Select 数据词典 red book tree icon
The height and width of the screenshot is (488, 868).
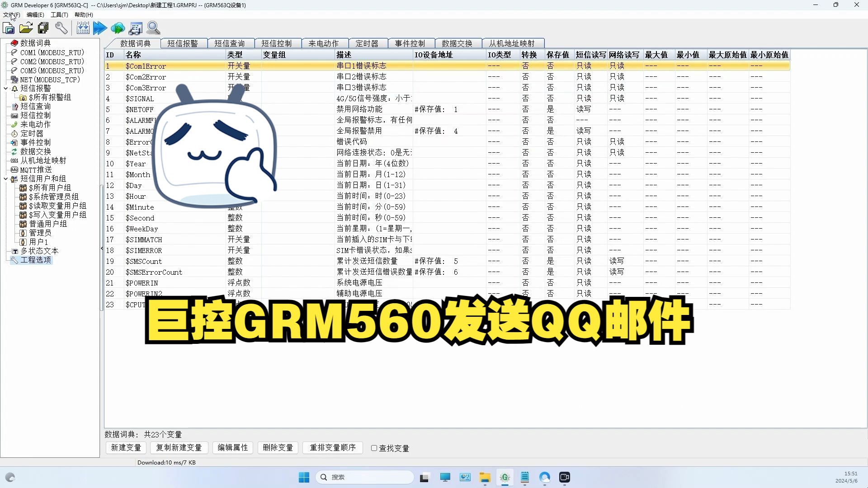(14, 43)
